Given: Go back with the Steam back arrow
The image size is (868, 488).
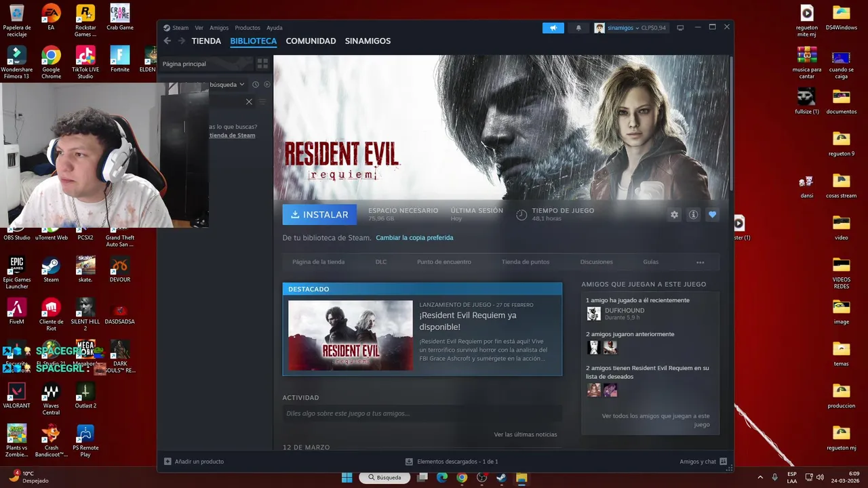Looking at the screenshot, I should 167,41.
